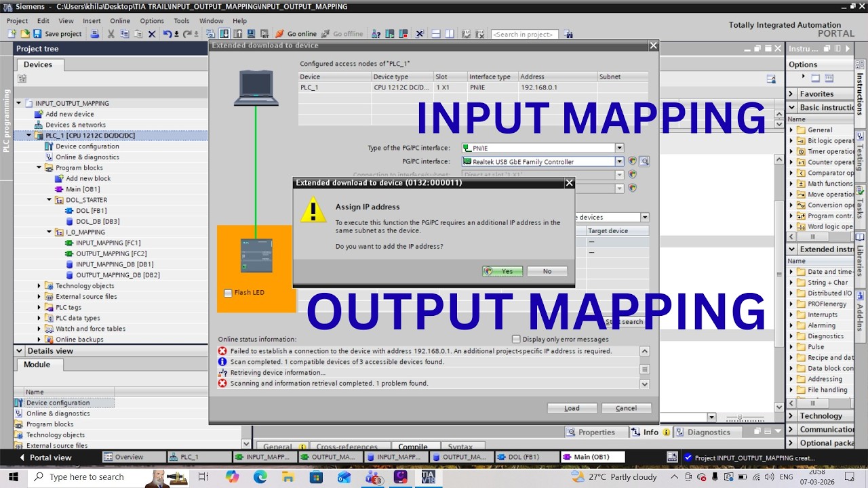Viewport: 868px width, 488px height.
Task: Open the Online menu
Action: [120, 21]
